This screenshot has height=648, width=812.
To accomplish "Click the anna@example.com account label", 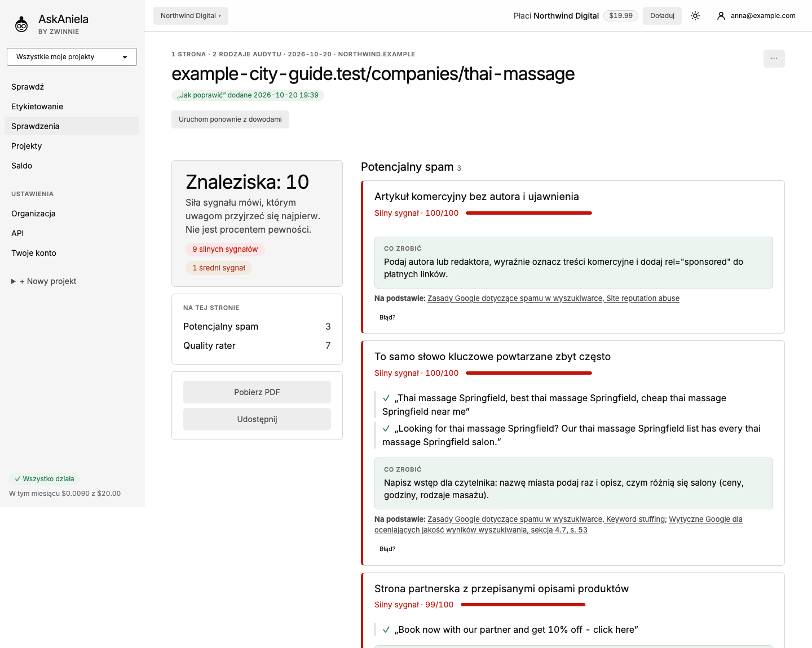I will click(x=763, y=16).
